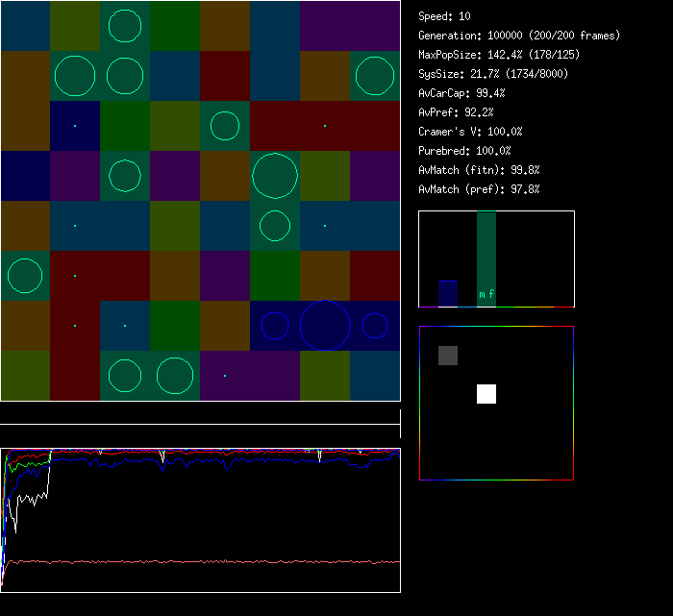
Task: Click the lone green circle in the third grid row
Action: point(225,126)
